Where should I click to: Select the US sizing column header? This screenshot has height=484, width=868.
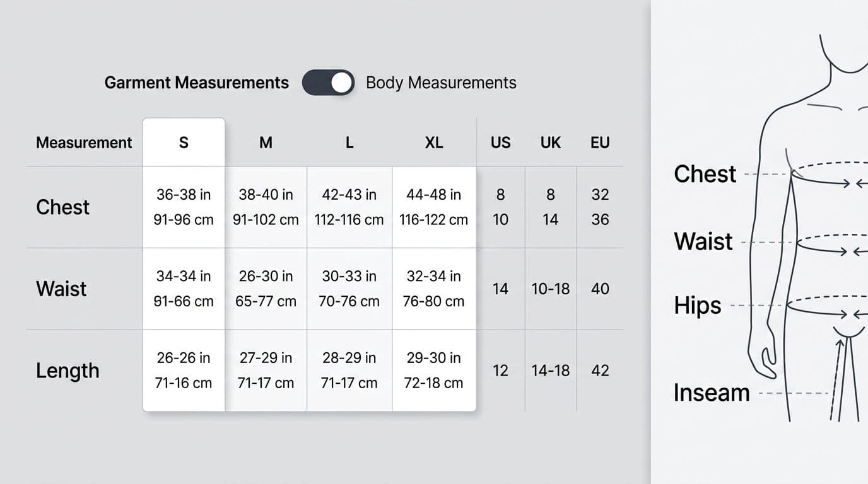point(500,142)
